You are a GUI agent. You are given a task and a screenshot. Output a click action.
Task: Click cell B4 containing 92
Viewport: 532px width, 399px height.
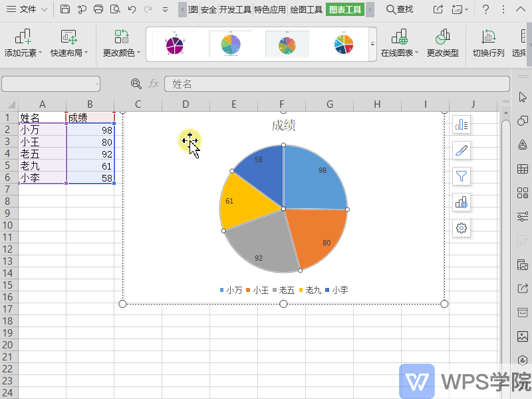(90, 154)
